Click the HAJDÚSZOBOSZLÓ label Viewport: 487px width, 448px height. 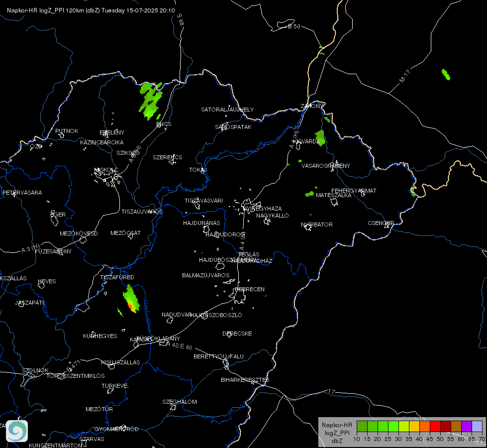(216, 315)
